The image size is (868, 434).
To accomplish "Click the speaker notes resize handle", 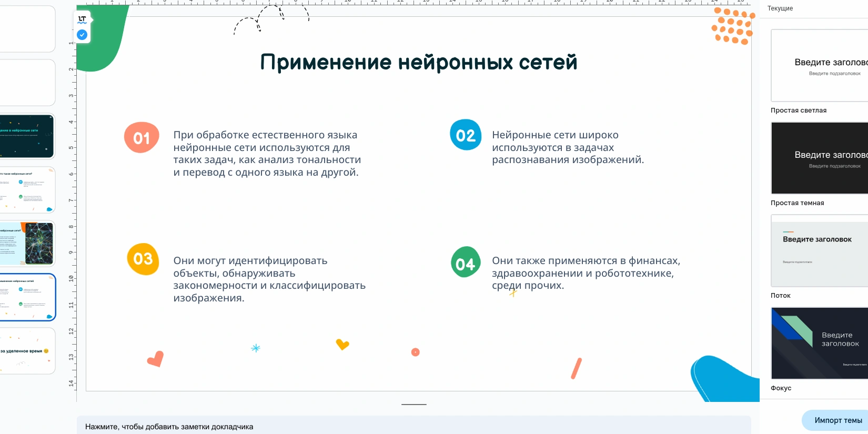I will pyautogui.click(x=414, y=405).
